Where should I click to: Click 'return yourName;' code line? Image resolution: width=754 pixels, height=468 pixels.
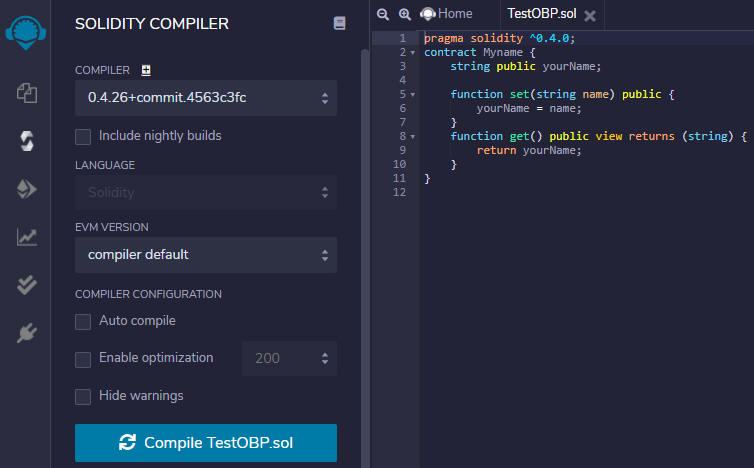pos(529,151)
